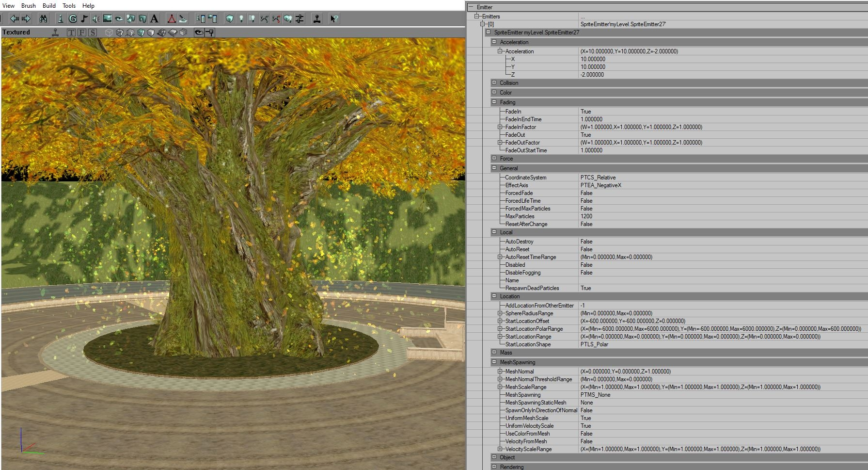Select the StartLocationShape PTLS_Polar value

[x=594, y=344]
